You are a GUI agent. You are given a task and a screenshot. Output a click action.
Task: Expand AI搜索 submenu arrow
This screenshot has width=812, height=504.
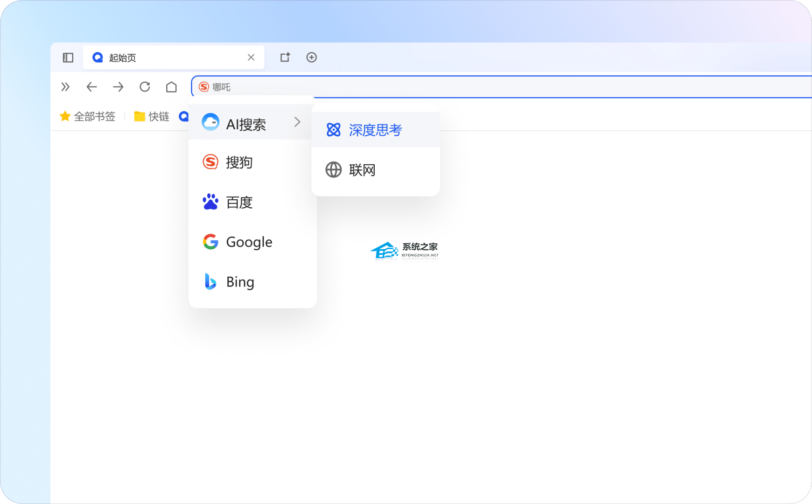297,122
